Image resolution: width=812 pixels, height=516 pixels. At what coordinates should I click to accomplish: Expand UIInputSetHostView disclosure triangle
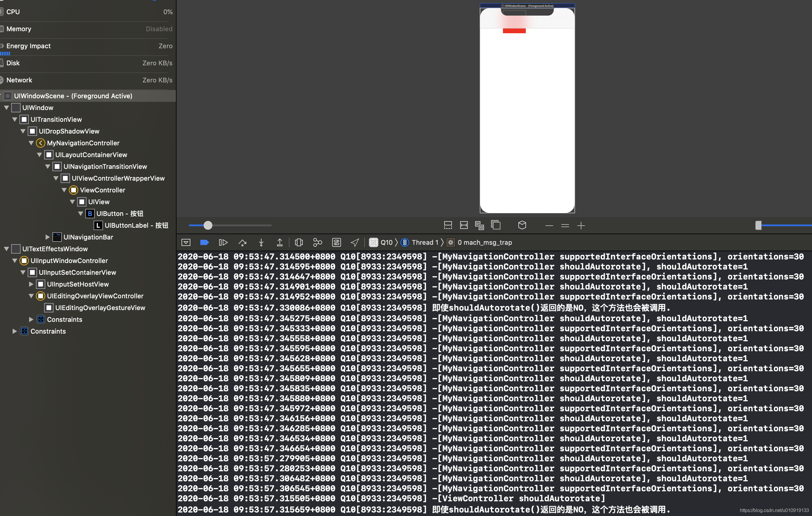31,284
